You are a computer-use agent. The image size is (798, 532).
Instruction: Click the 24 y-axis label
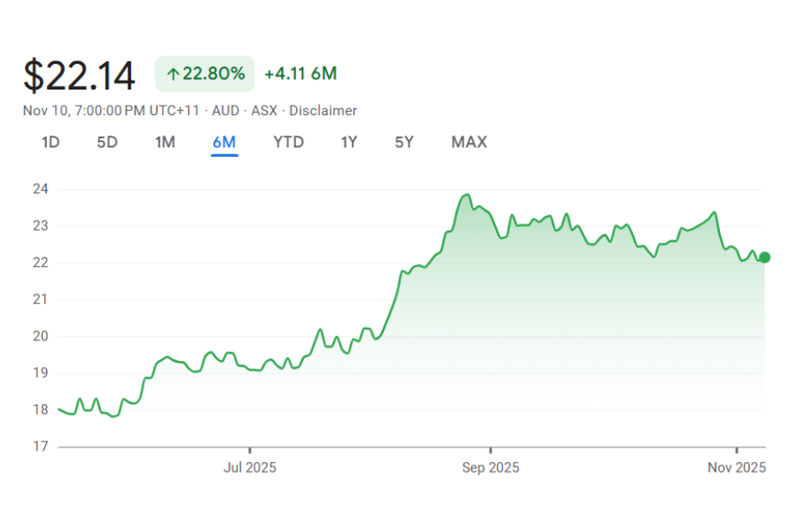coord(41,189)
